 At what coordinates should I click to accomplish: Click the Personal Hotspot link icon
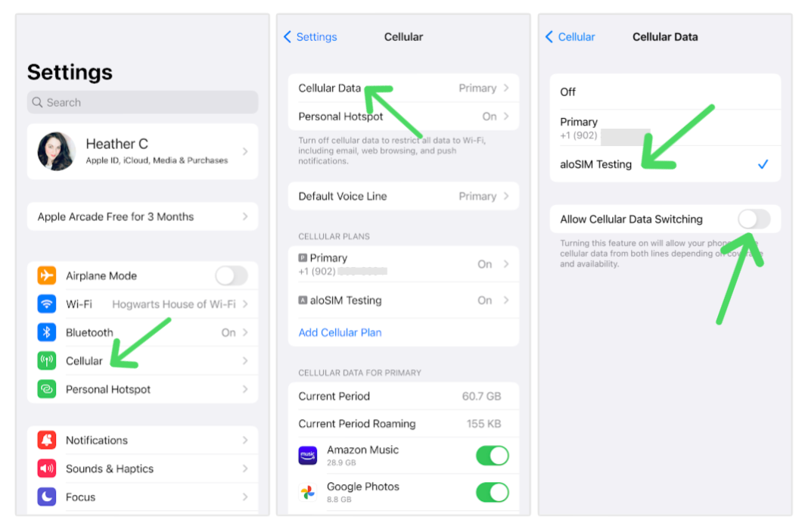(x=47, y=389)
